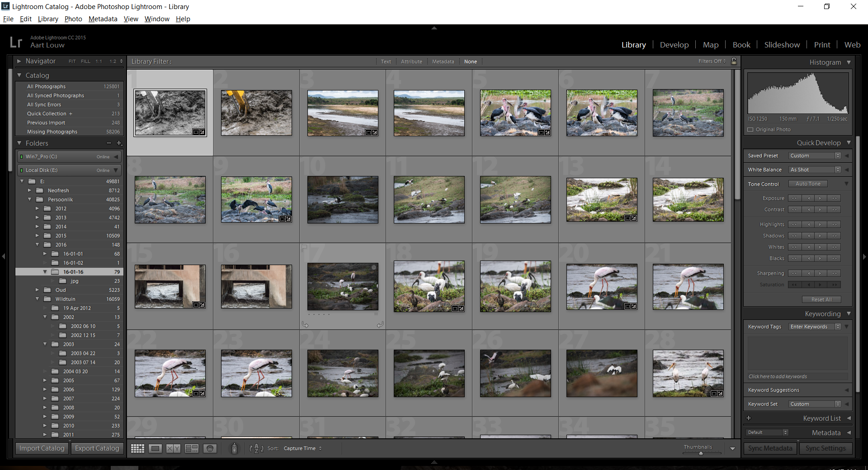
Task: Click Quick Collection marker on photo 17
Action: tap(374, 268)
